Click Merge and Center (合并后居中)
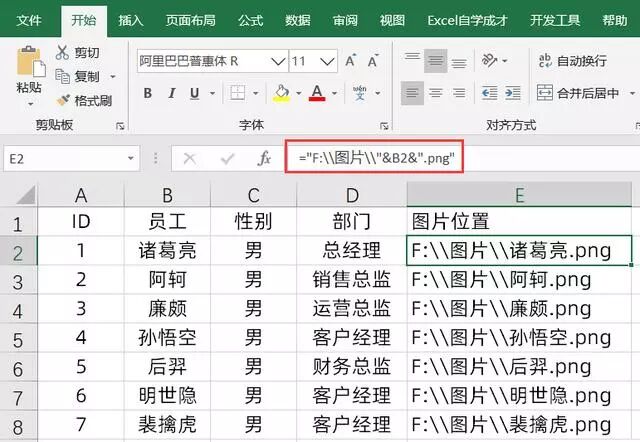The height and width of the screenshot is (442, 640). [x=578, y=93]
